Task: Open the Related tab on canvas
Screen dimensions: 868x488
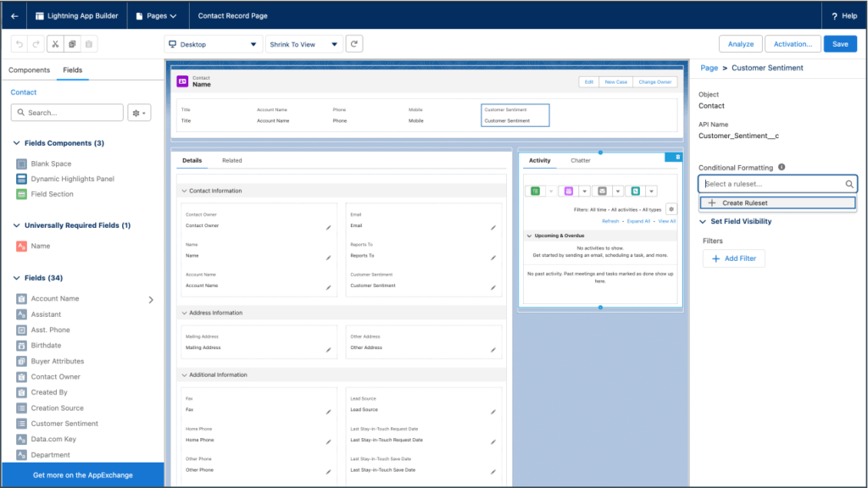Action: click(232, 160)
